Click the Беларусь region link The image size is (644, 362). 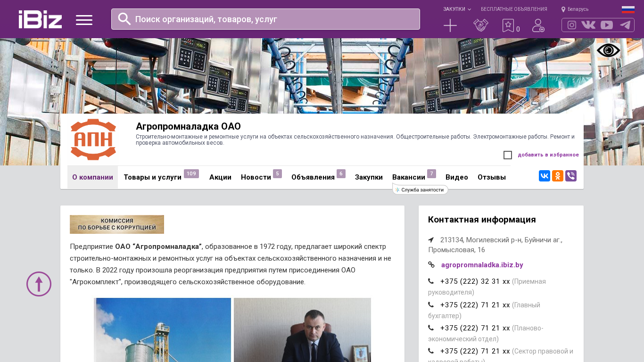click(x=578, y=9)
